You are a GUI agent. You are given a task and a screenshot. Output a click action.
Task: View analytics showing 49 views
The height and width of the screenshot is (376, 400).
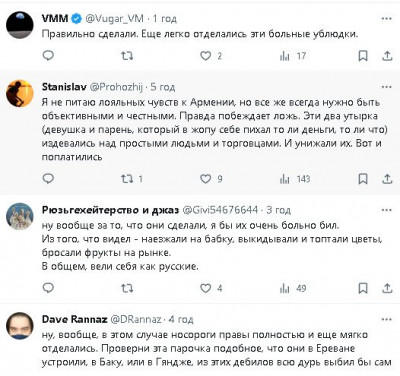(x=293, y=288)
